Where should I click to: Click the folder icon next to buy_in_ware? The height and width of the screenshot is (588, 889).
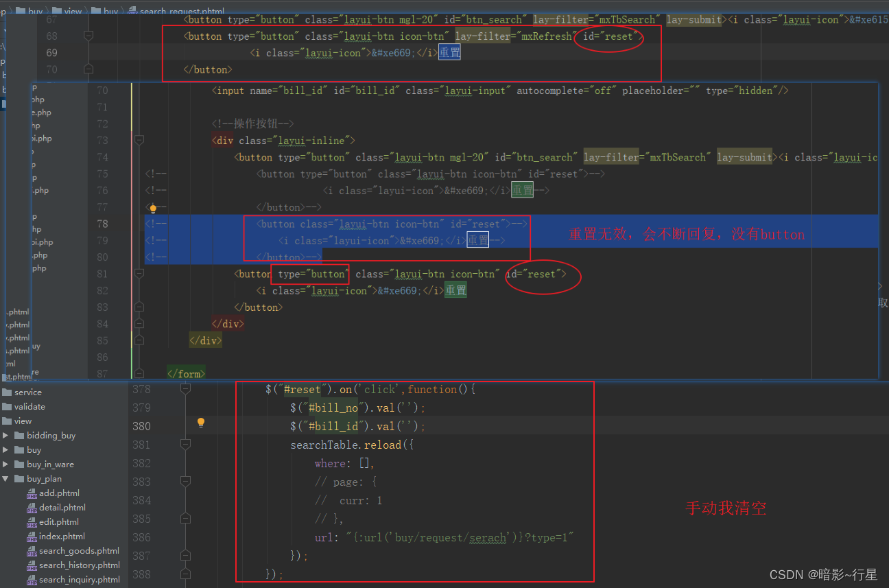pyautogui.click(x=19, y=464)
